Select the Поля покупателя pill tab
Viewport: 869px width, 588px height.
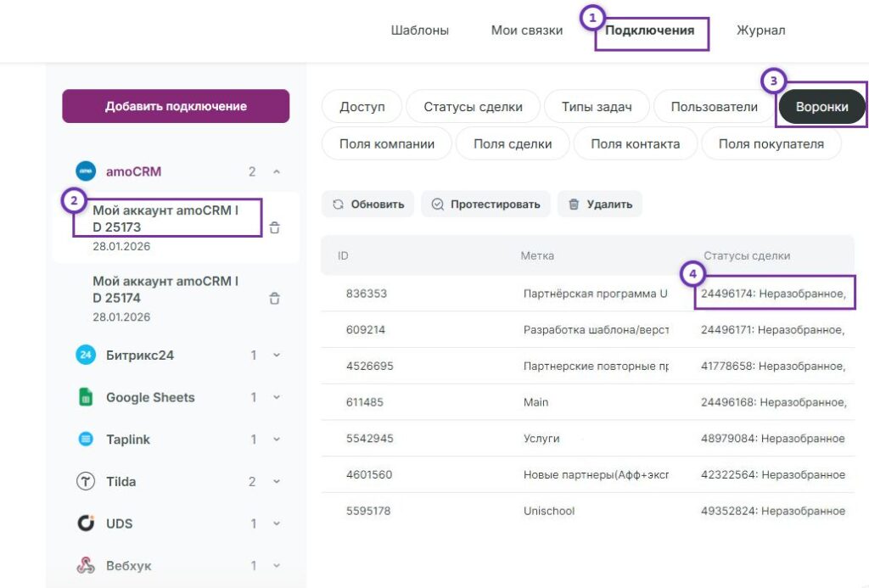(771, 143)
